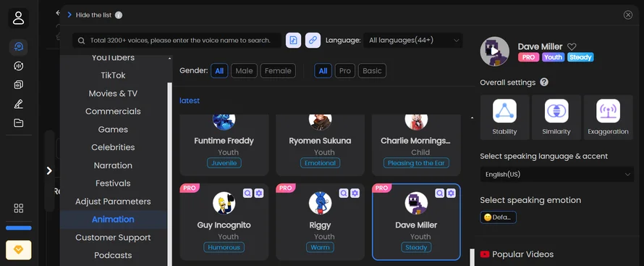Click the audio file upload icon
This screenshot has width=644, height=266.
pyautogui.click(x=293, y=41)
